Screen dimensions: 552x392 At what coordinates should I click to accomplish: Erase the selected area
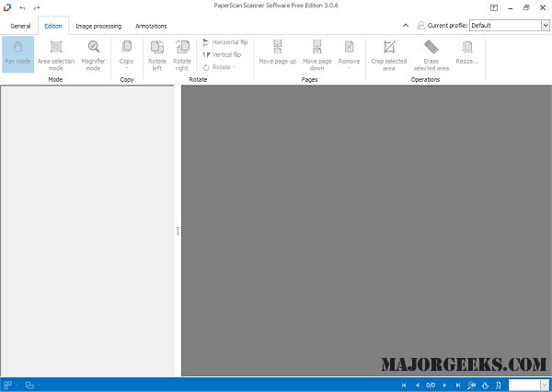[x=431, y=53]
